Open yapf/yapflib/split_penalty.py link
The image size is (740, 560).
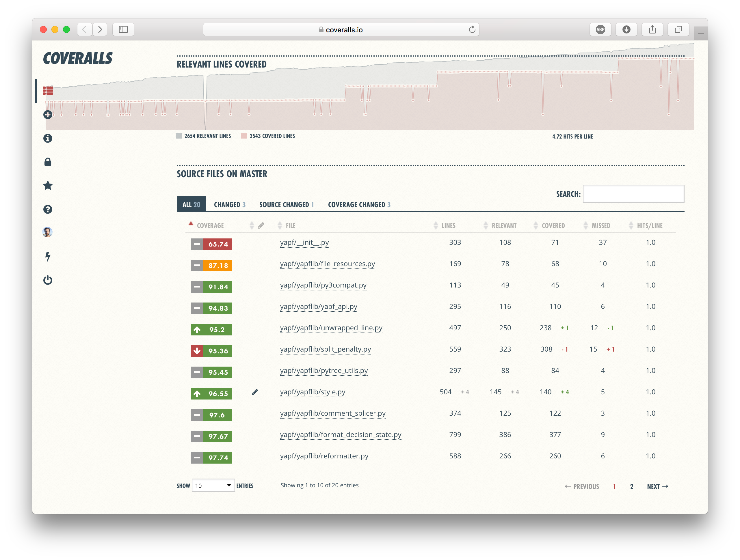[x=325, y=349]
